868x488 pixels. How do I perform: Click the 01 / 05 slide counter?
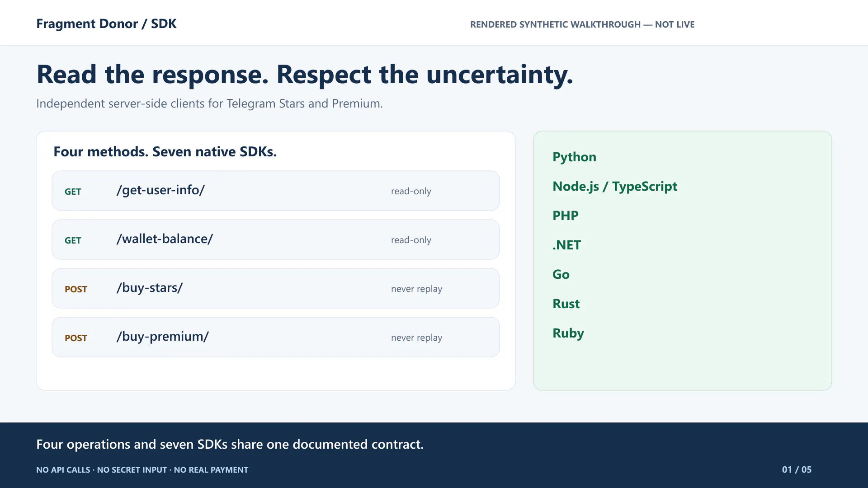point(797,469)
